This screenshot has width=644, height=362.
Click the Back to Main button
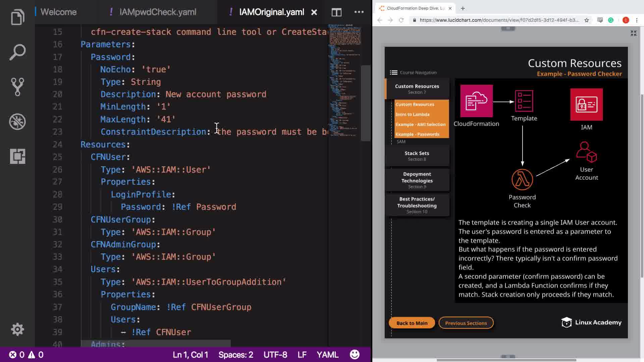[412, 323]
